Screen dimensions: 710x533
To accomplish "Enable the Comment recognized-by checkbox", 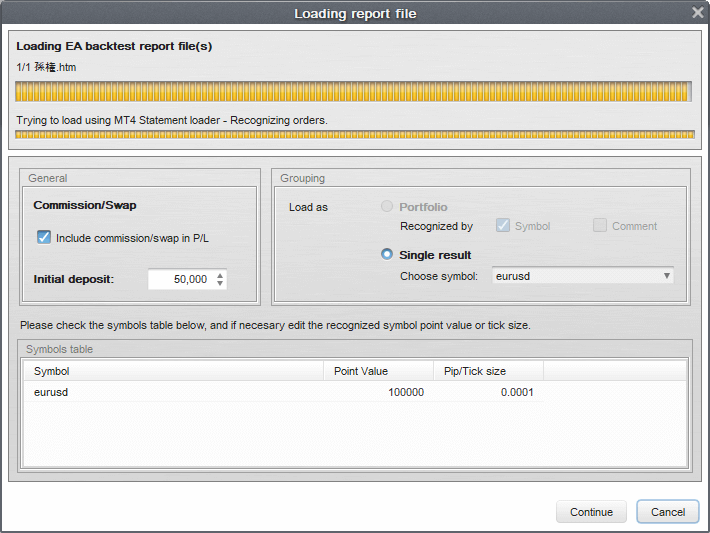I will click(x=600, y=226).
